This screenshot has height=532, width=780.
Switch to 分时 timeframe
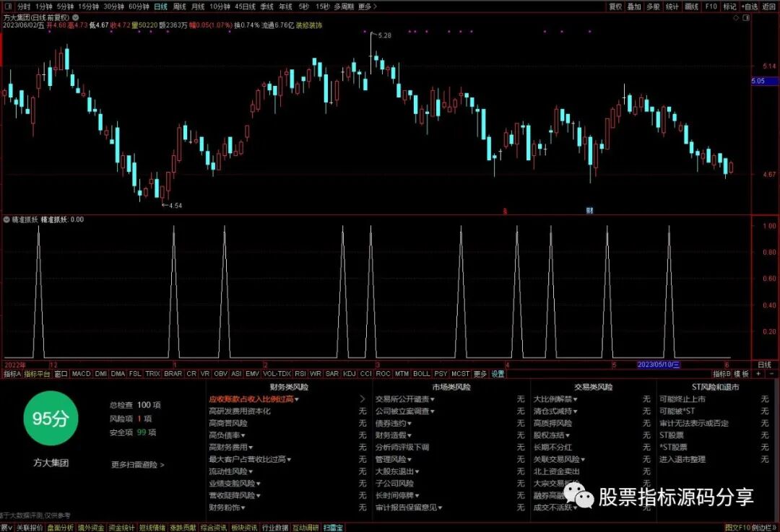(23, 6)
